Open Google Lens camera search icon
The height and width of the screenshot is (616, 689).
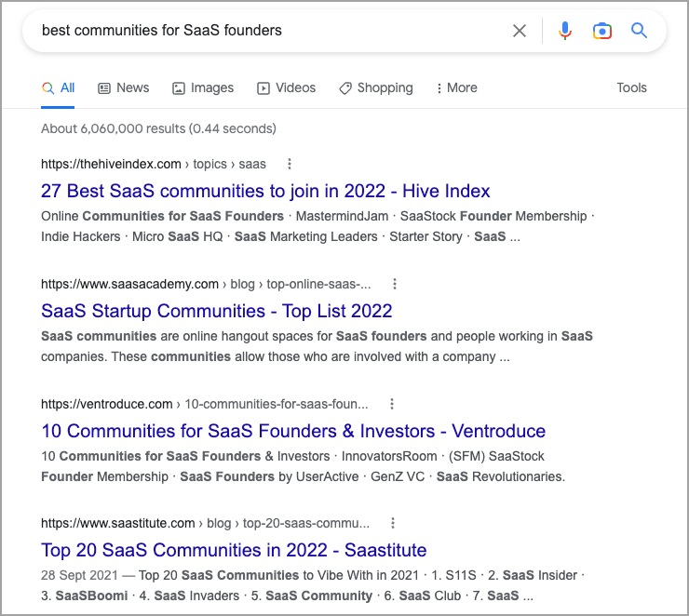(602, 31)
